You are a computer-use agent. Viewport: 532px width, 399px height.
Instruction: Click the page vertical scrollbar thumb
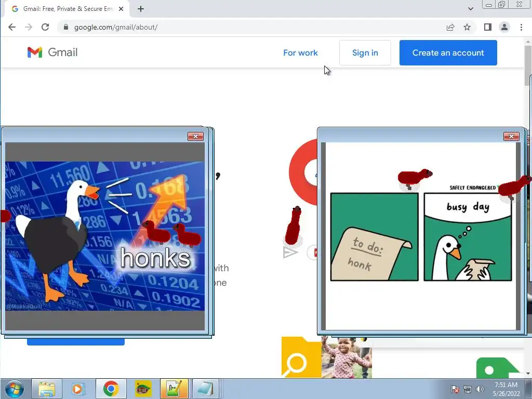click(528, 64)
